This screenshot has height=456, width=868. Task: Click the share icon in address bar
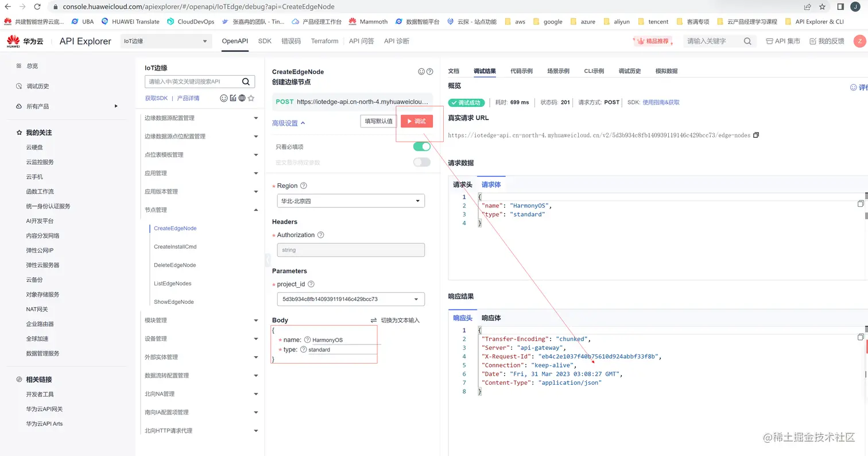[x=808, y=7]
